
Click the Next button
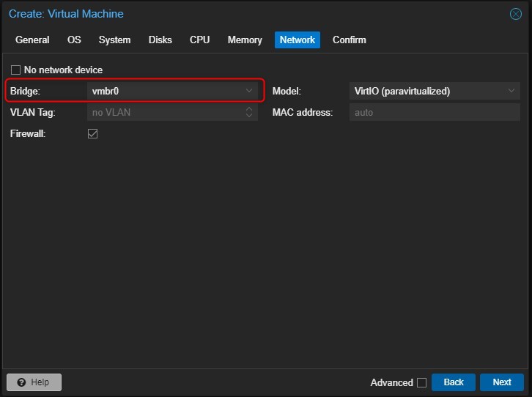(501, 382)
